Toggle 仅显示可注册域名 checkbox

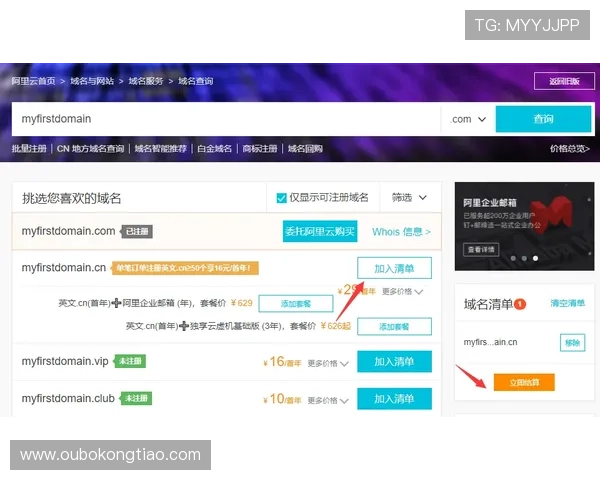(281, 198)
